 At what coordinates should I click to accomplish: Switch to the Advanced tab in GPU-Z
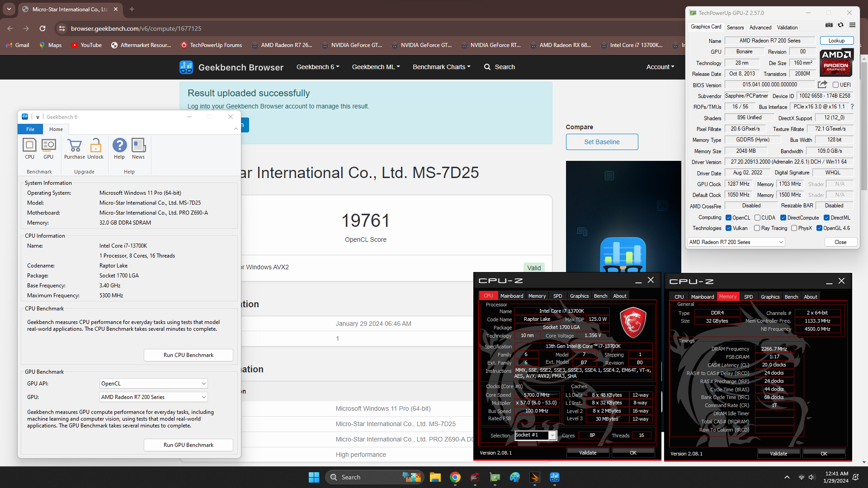click(760, 28)
